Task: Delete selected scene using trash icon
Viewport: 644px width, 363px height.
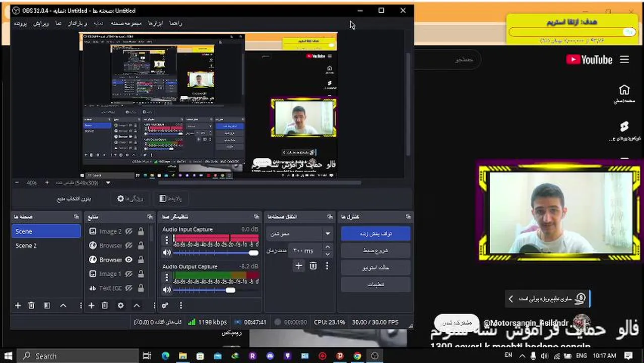Action: pyautogui.click(x=31, y=306)
